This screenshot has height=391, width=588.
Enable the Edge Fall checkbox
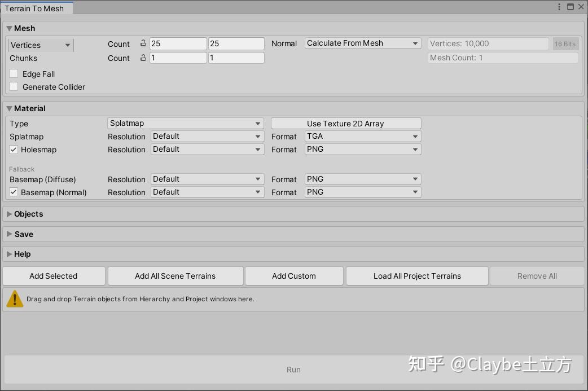pyautogui.click(x=14, y=73)
